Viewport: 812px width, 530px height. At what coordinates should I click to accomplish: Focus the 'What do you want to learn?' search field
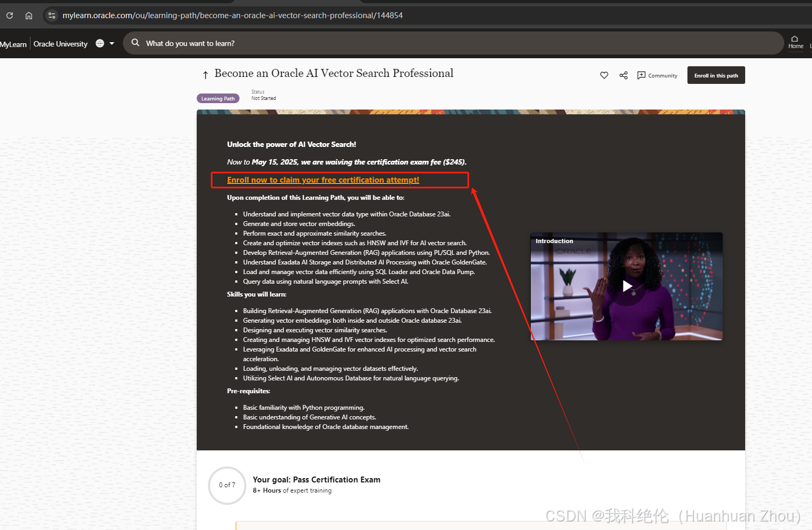point(453,43)
